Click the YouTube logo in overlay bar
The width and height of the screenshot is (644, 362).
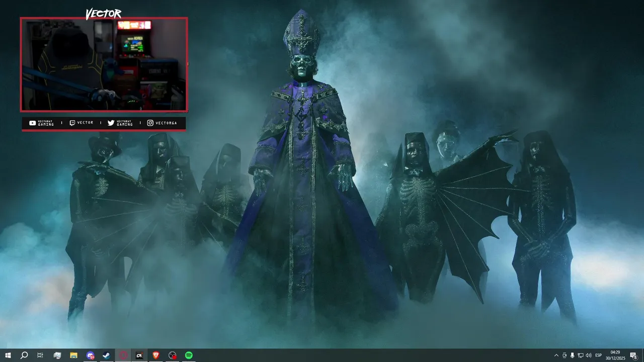[x=33, y=123]
